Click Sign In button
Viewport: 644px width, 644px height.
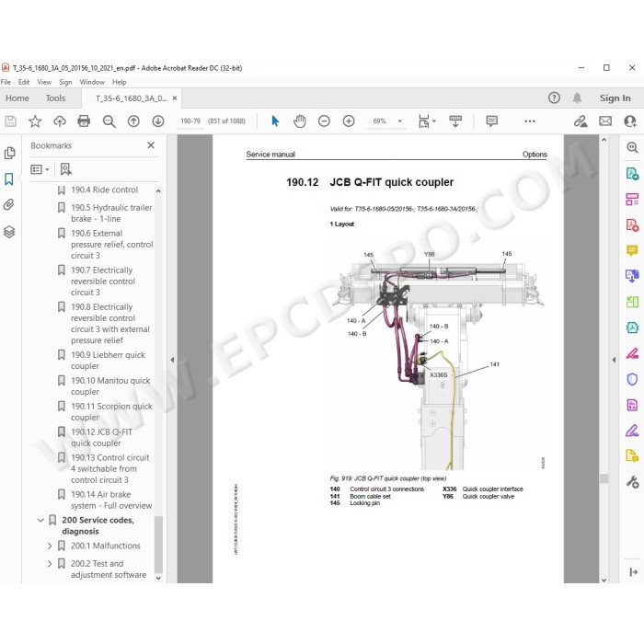(x=615, y=98)
